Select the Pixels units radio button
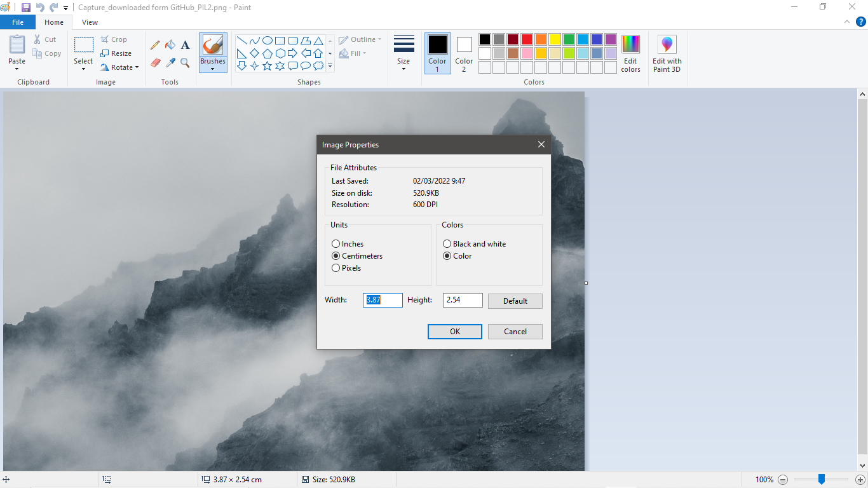The height and width of the screenshot is (488, 868). (336, 268)
